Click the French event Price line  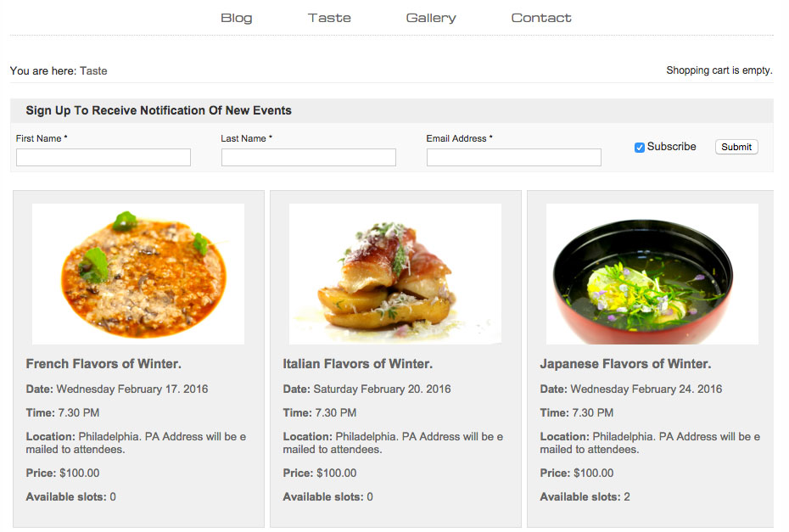[63, 473]
